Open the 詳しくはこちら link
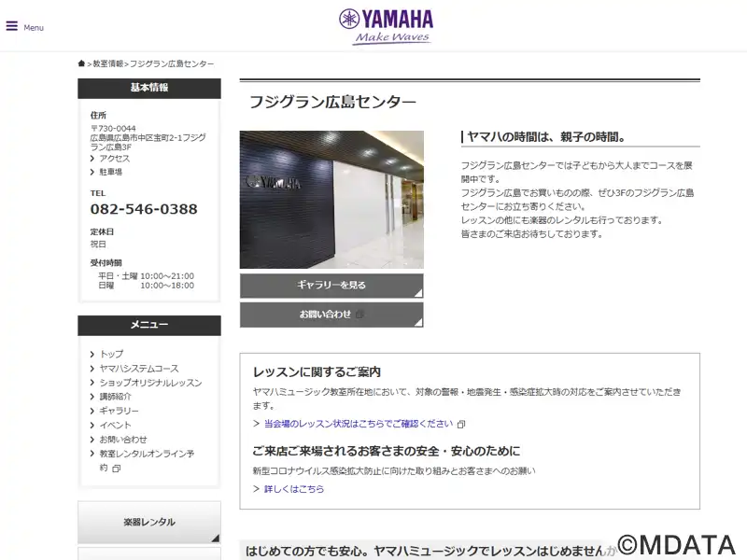The height and width of the screenshot is (560, 747). pyautogui.click(x=294, y=489)
